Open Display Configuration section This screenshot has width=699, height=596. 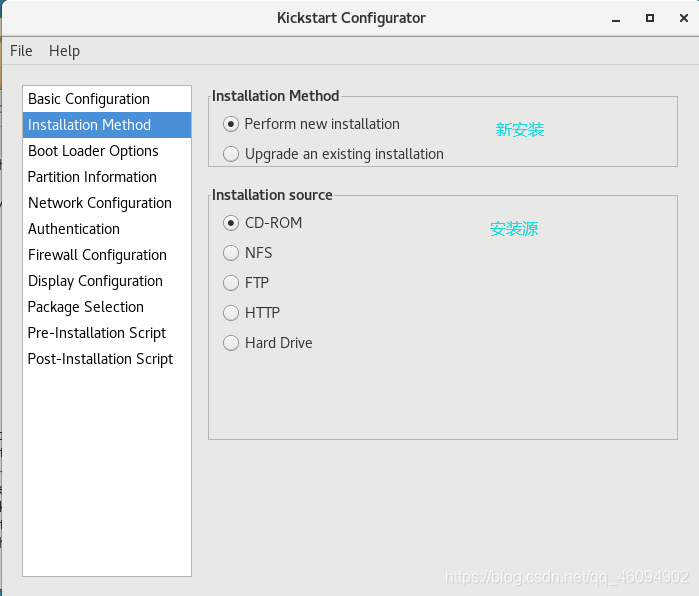tap(107, 281)
